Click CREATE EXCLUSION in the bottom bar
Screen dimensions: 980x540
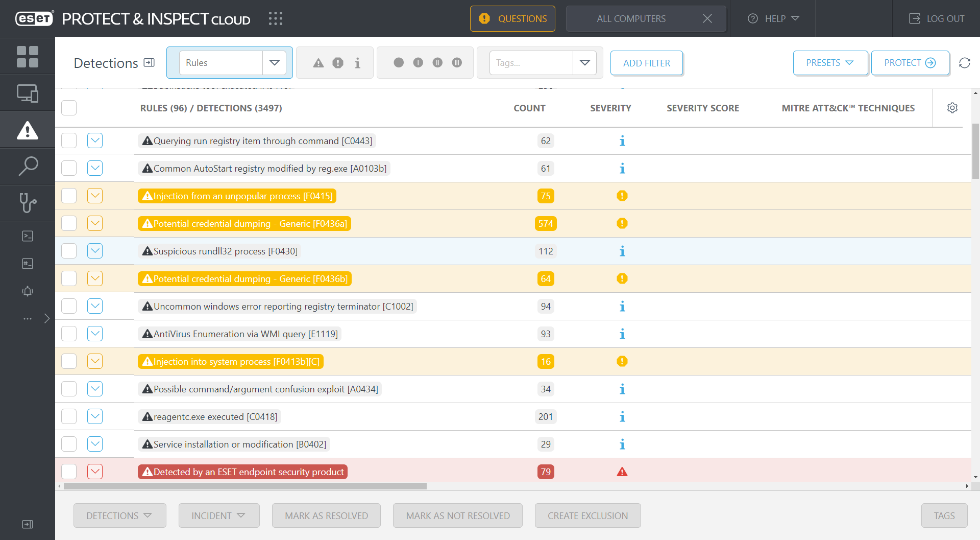point(587,515)
